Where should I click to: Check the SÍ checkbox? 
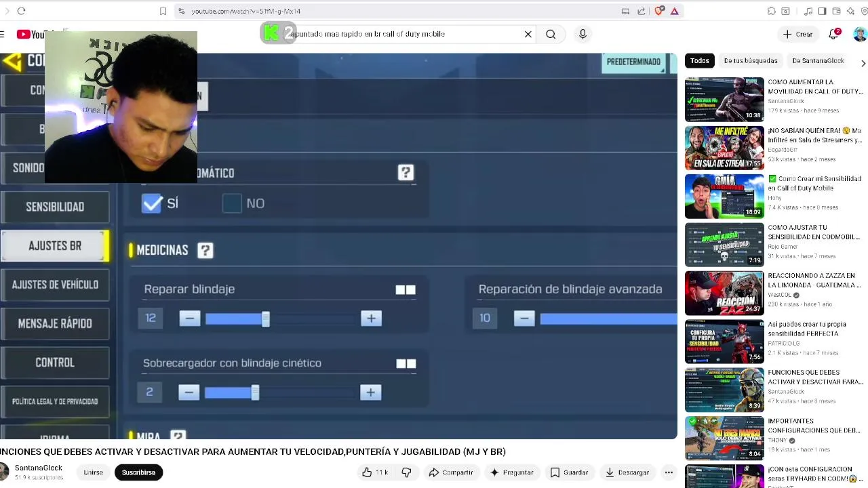coord(152,203)
